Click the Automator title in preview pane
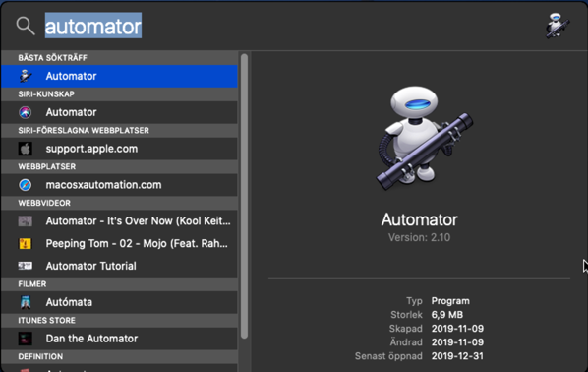588x372 pixels. [419, 219]
